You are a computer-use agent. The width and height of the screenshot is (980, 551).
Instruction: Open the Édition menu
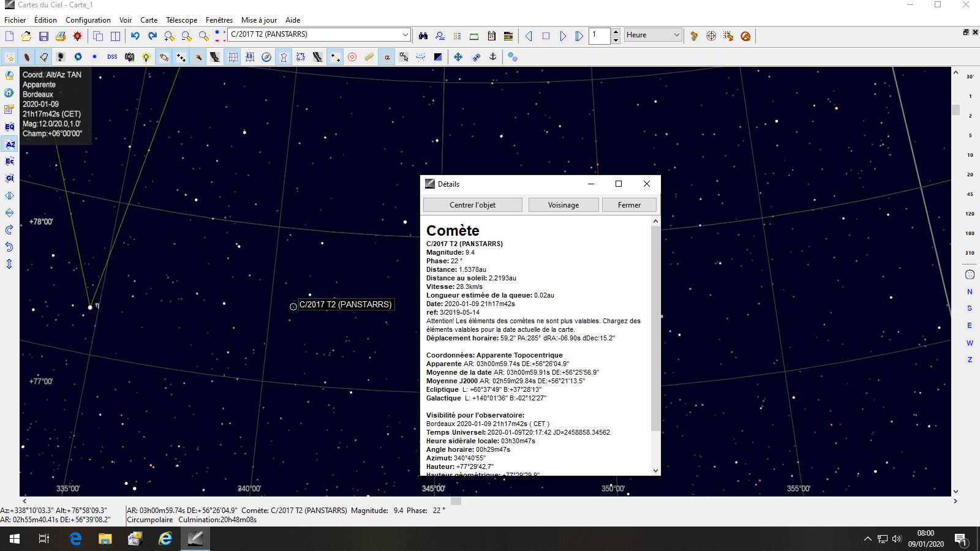point(45,20)
